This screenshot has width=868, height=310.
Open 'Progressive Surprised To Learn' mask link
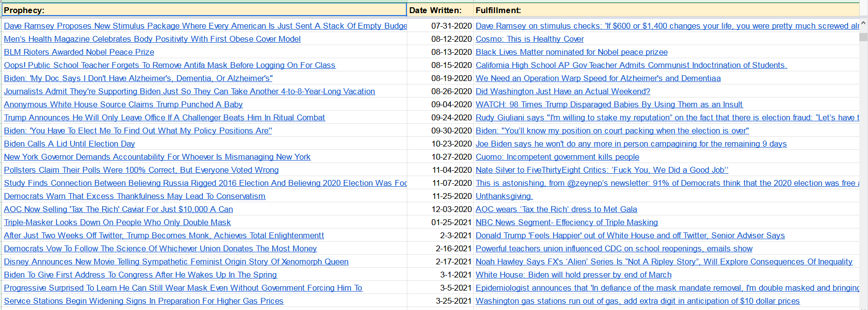click(183, 288)
